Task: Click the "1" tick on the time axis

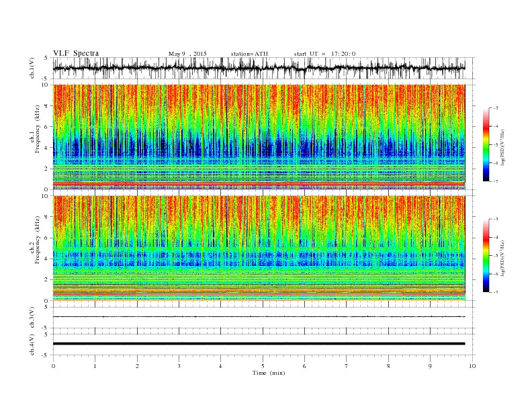Action: 95,366
